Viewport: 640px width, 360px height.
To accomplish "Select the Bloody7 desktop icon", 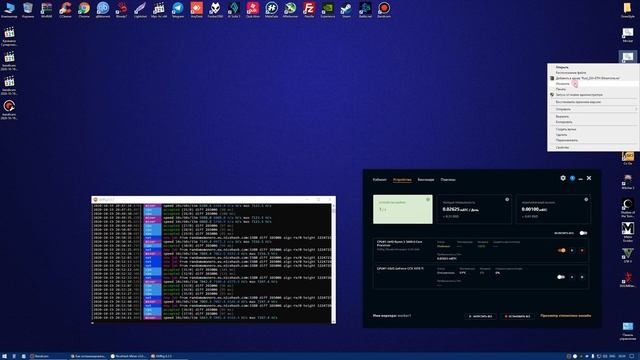I will [x=122, y=9].
